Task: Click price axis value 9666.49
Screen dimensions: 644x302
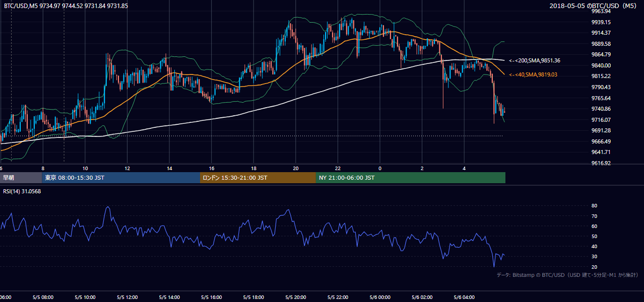Action: click(x=601, y=141)
